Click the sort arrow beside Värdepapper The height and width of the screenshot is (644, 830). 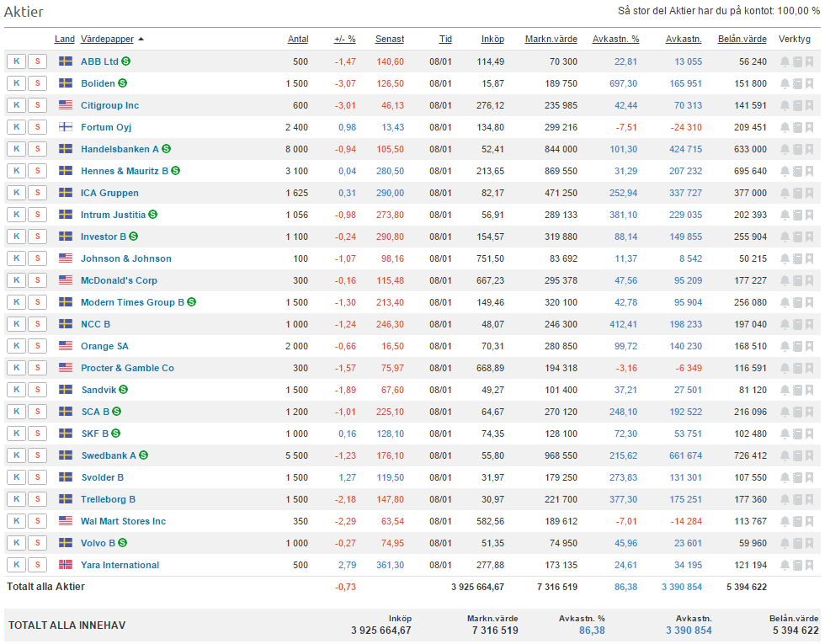141,40
